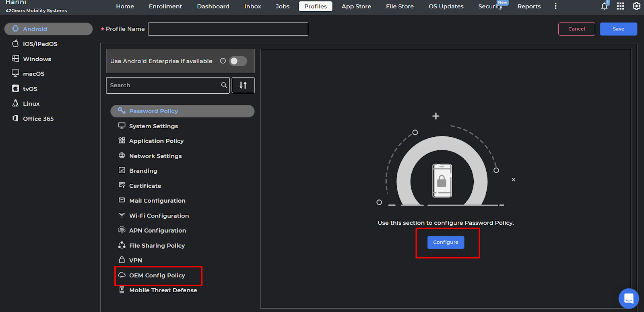This screenshot has width=644, height=312.
Task: Click the Wi-Fi Configuration icon
Action: pyautogui.click(x=122, y=216)
